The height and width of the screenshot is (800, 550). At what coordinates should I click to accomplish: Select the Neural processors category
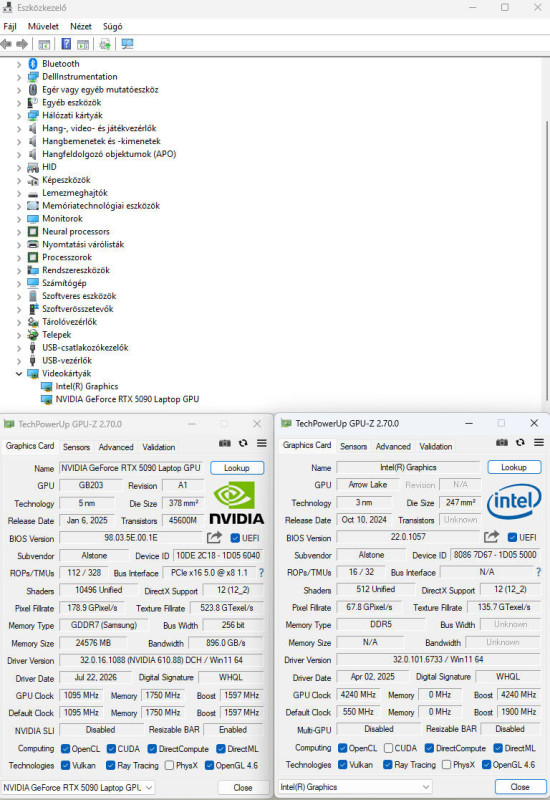click(x=76, y=232)
